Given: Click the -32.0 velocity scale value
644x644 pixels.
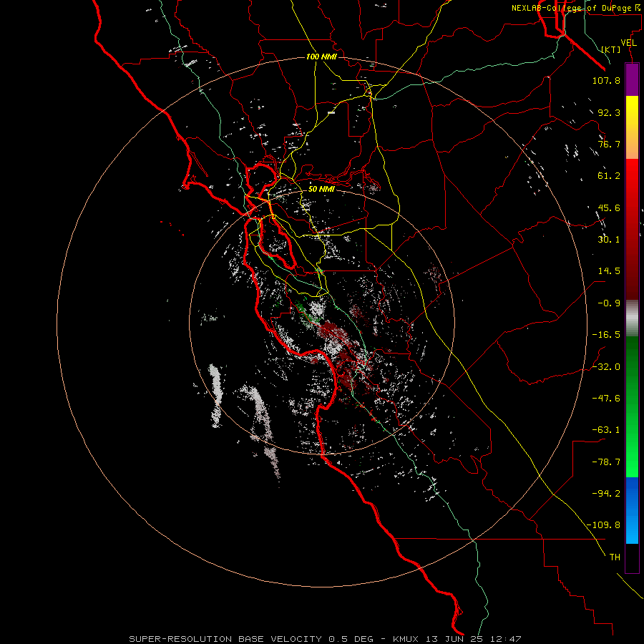Looking at the screenshot, I should [x=606, y=367].
